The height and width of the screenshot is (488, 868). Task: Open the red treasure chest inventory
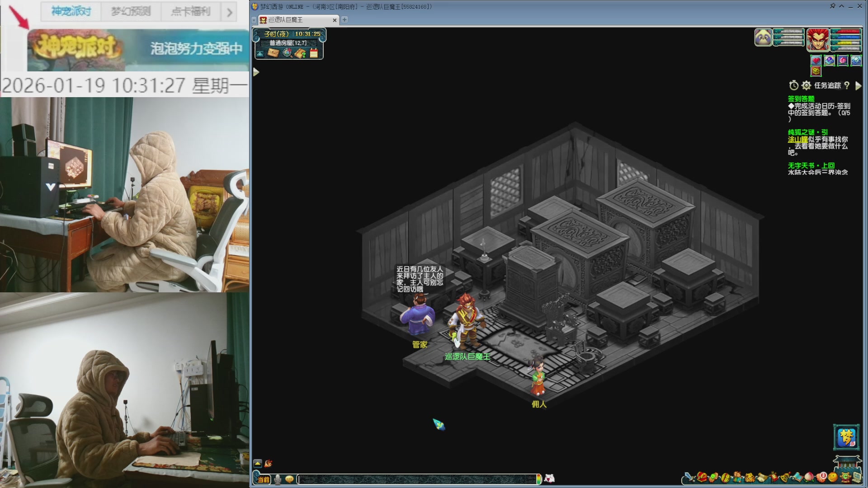tap(702, 478)
